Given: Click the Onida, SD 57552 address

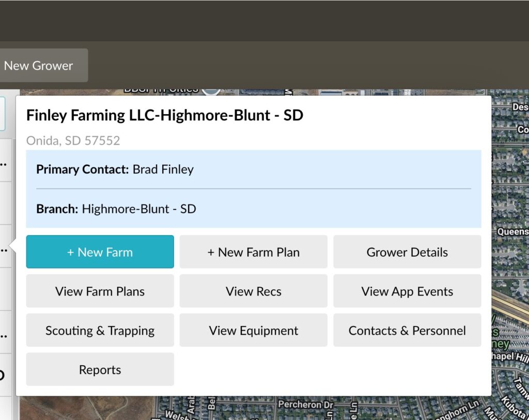Looking at the screenshot, I should click(73, 141).
